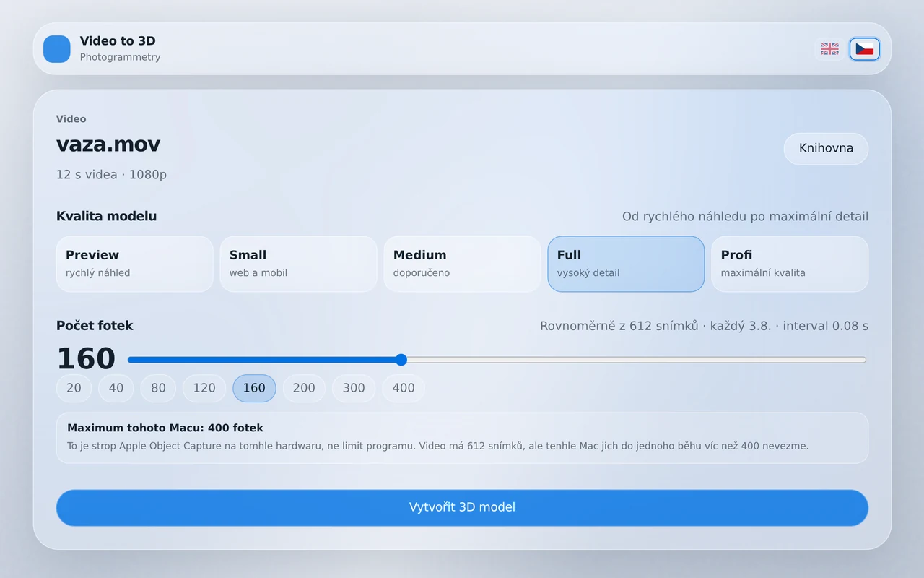Click the photo count slider handle

[x=401, y=360]
